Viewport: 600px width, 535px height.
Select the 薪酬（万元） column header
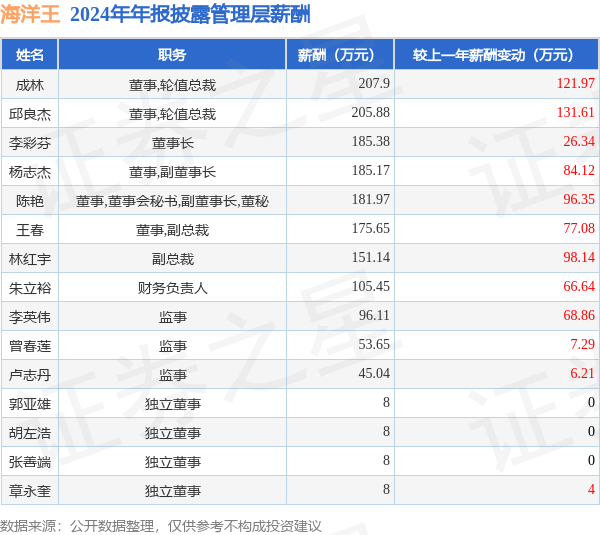coord(340,55)
